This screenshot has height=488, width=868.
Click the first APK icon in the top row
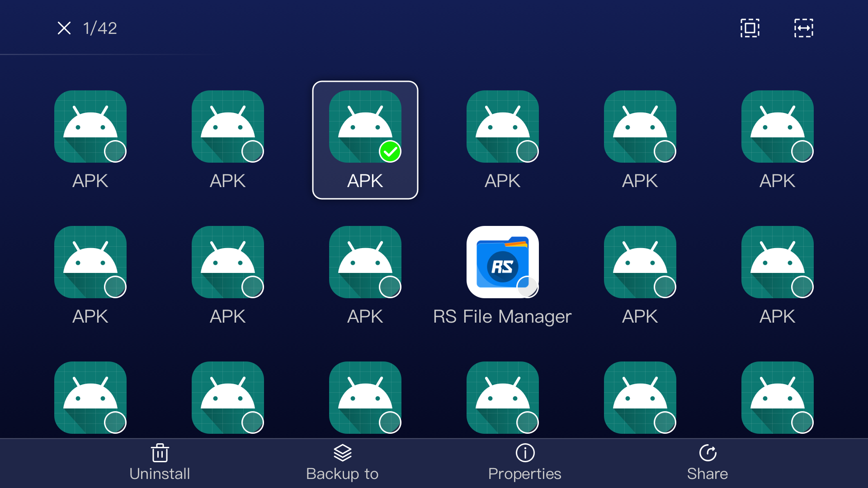(90, 127)
